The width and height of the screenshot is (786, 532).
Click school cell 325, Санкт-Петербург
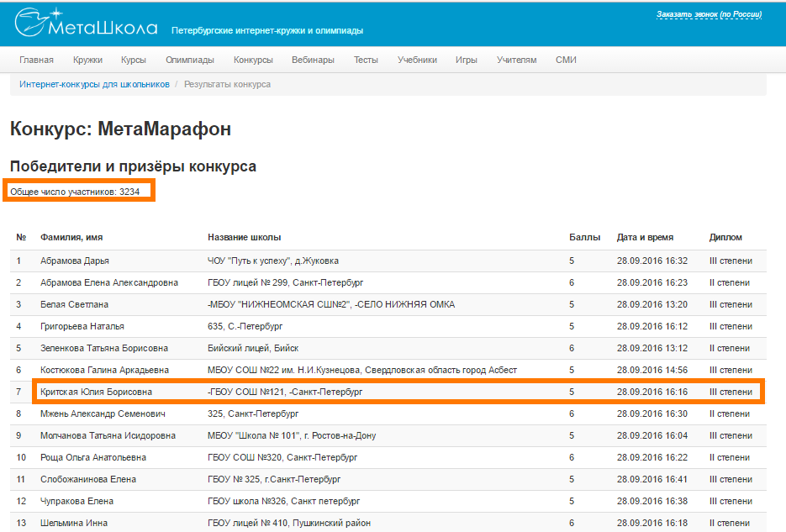[253, 413]
